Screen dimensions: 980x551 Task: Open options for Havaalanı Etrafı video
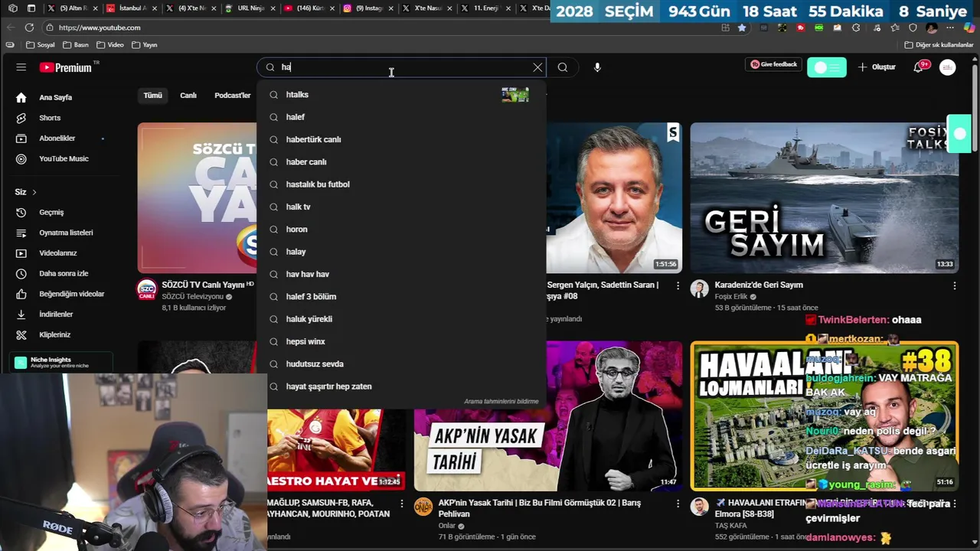[x=954, y=504]
